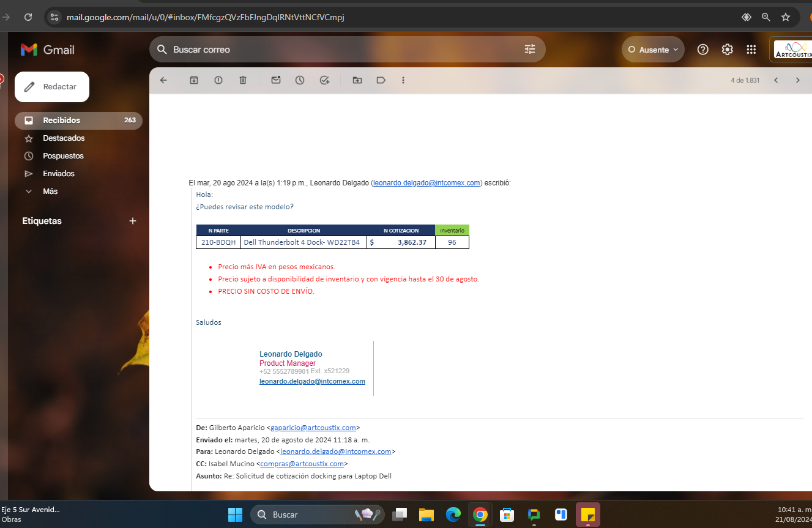Open the three-dot more actions menu
This screenshot has width=812, height=528.
(x=403, y=80)
